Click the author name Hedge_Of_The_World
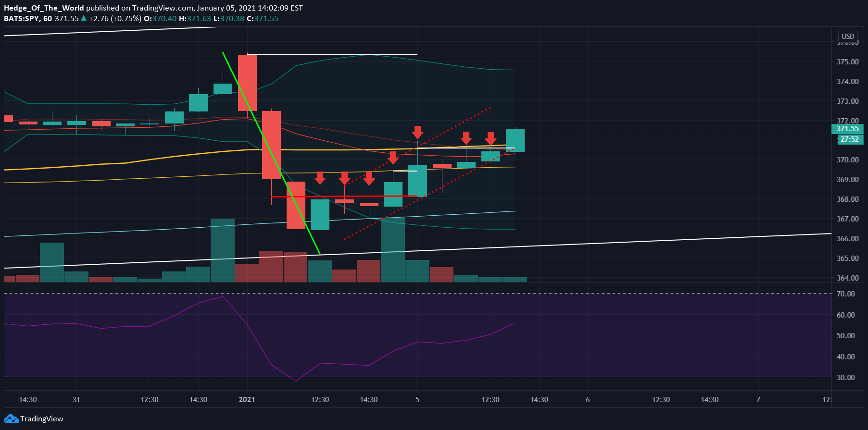 [44, 8]
